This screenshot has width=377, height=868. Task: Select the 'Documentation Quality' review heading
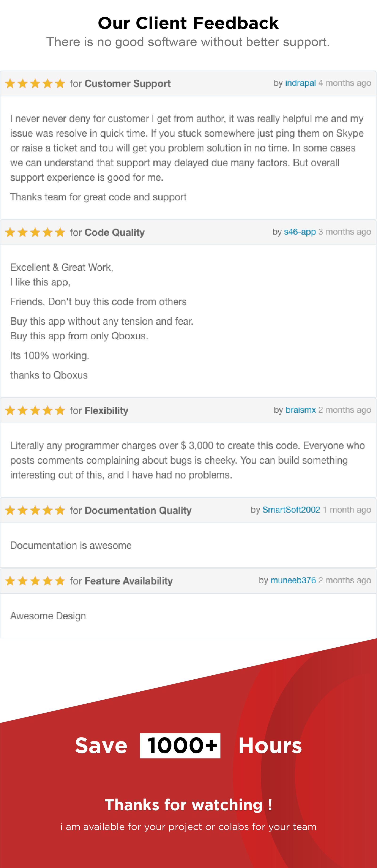coord(138,510)
